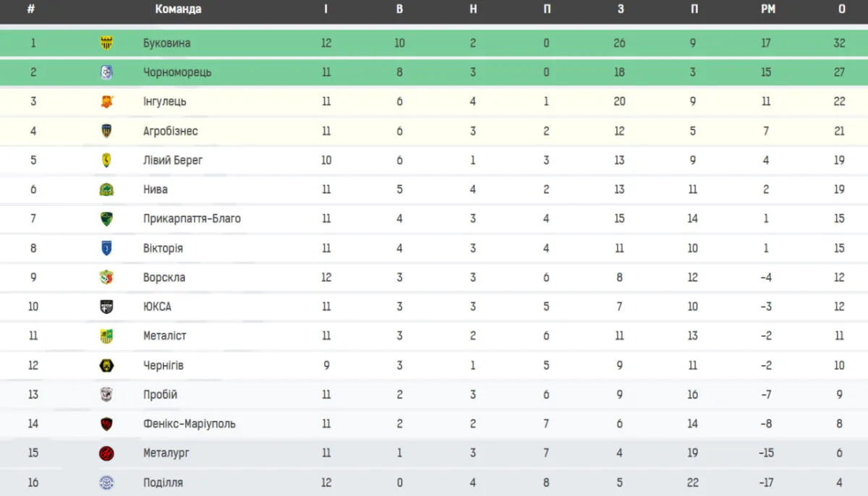The height and width of the screenshot is (496, 868).
Task: Click the Інгулець team logo
Action: point(106,102)
